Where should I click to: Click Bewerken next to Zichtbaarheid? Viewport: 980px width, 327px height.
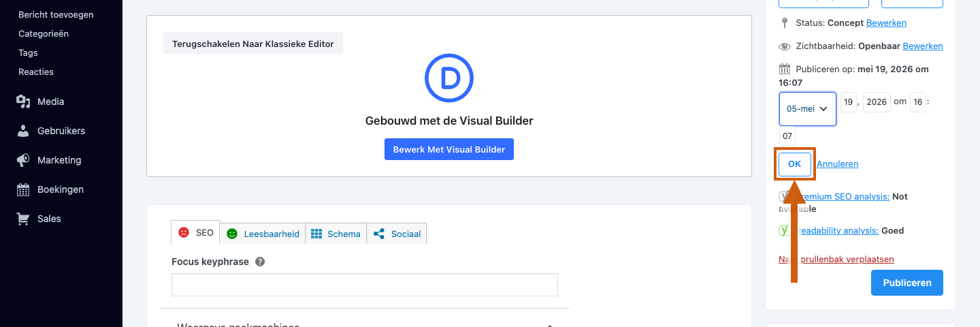923,46
